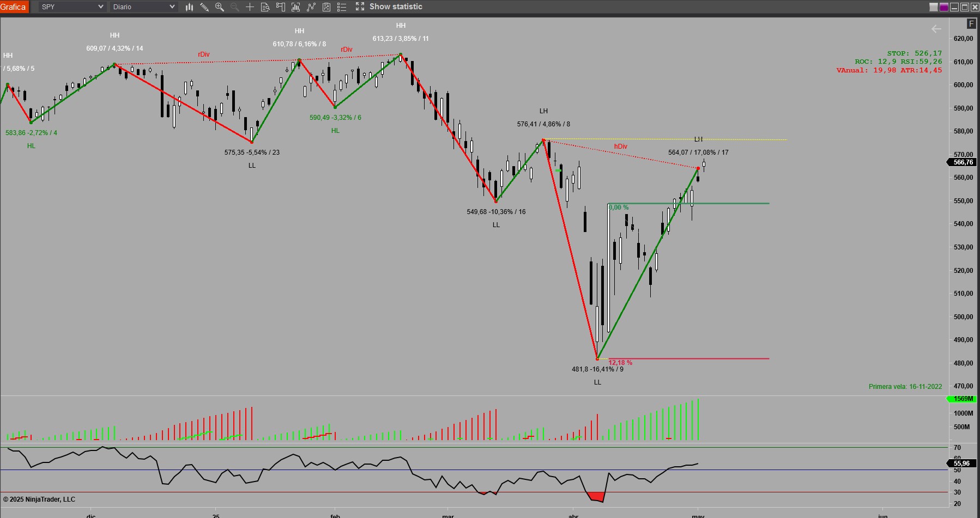Screen dimensions: 980x518
Task: Click the 470,00 price axis label
Action: pyautogui.click(x=963, y=386)
